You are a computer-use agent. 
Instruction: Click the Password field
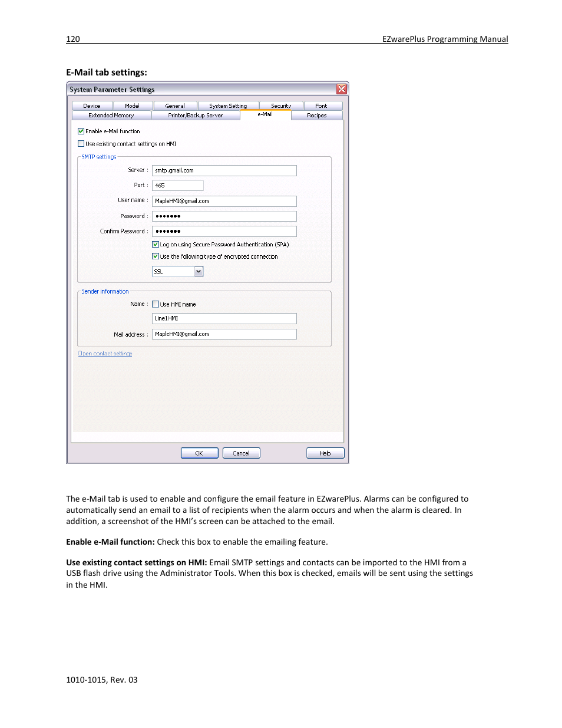tap(224, 216)
